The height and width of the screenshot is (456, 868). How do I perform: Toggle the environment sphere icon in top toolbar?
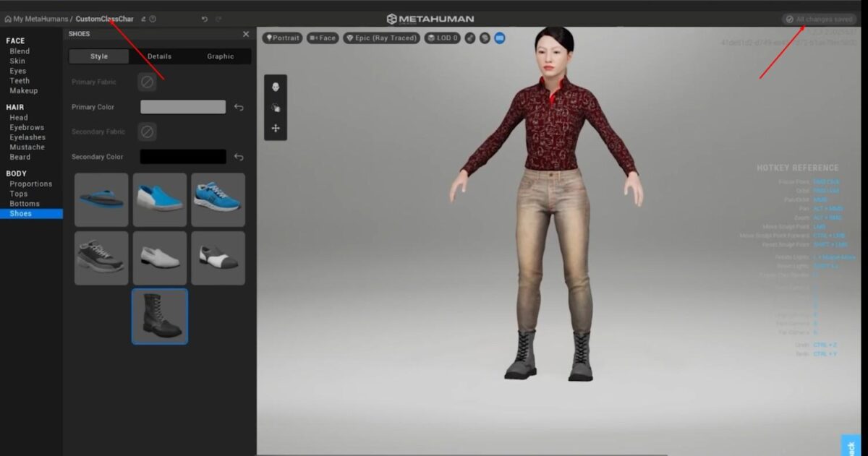tap(483, 38)
